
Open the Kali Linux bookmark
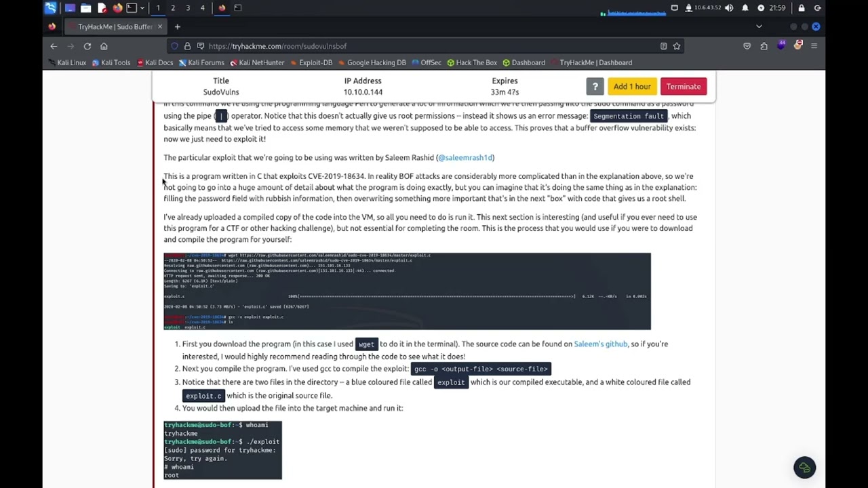[67, 62]
